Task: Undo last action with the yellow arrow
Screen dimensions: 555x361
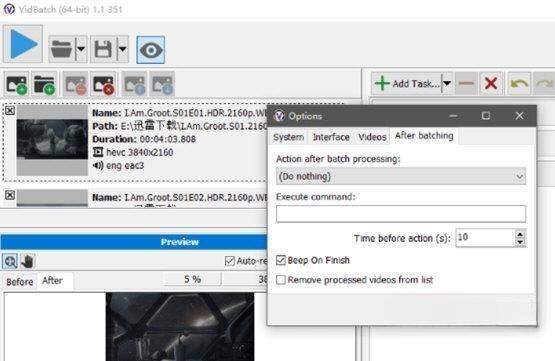Action: [519, 84]
